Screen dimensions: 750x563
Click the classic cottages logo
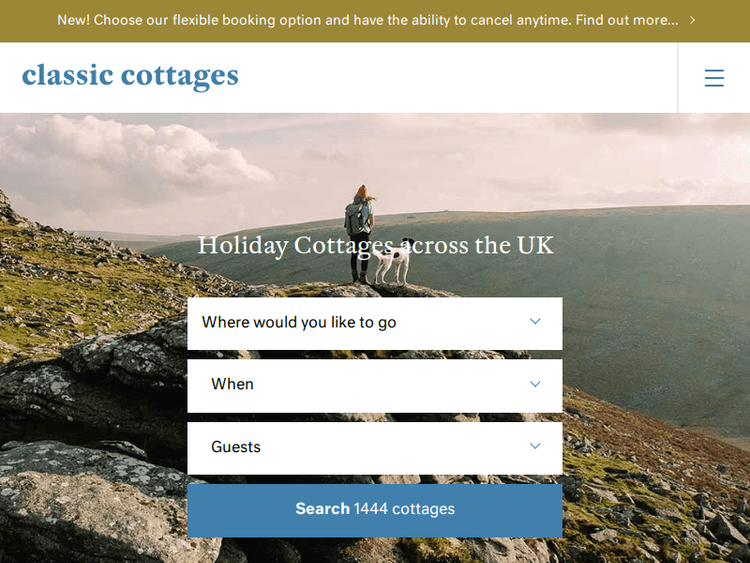[130, 76]
